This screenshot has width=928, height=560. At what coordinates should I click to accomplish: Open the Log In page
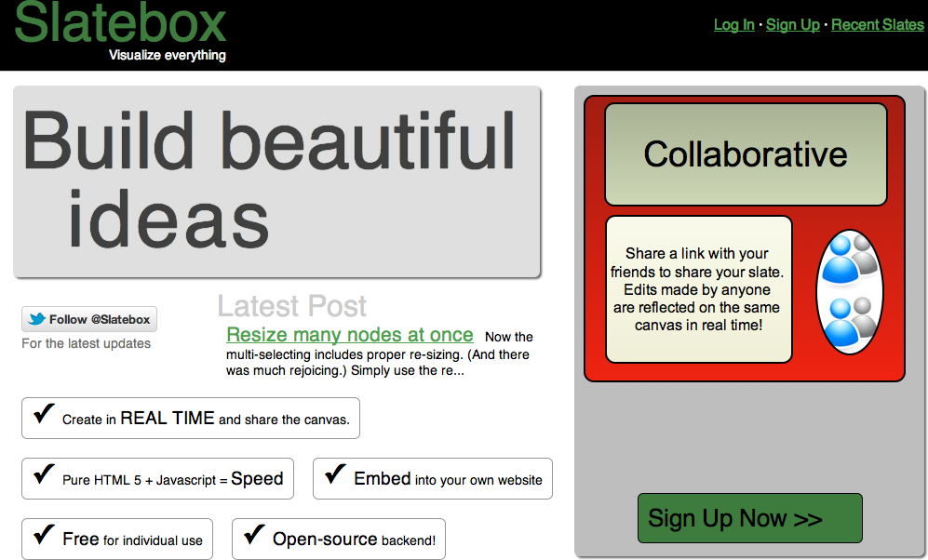(733, 25)
